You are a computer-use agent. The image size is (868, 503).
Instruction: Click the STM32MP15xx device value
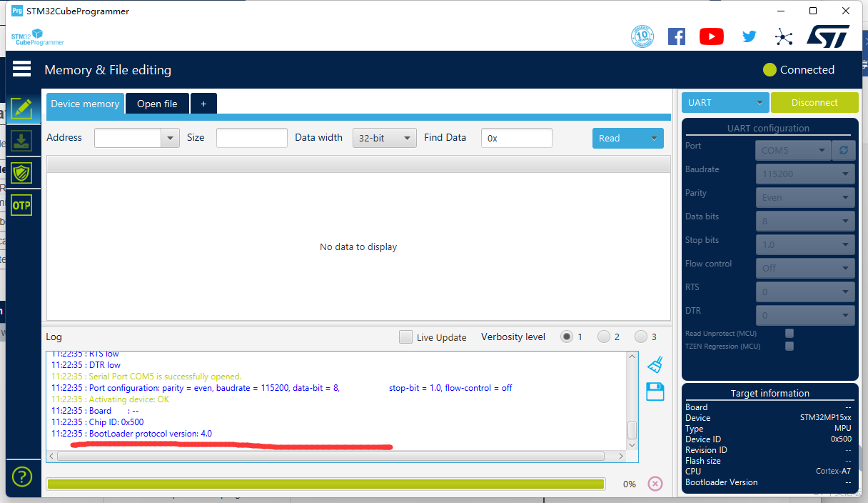[825, 418]
